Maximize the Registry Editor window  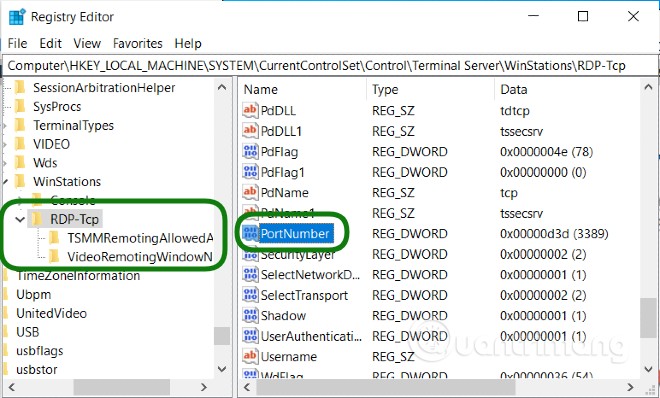click(x=583, y=16)
